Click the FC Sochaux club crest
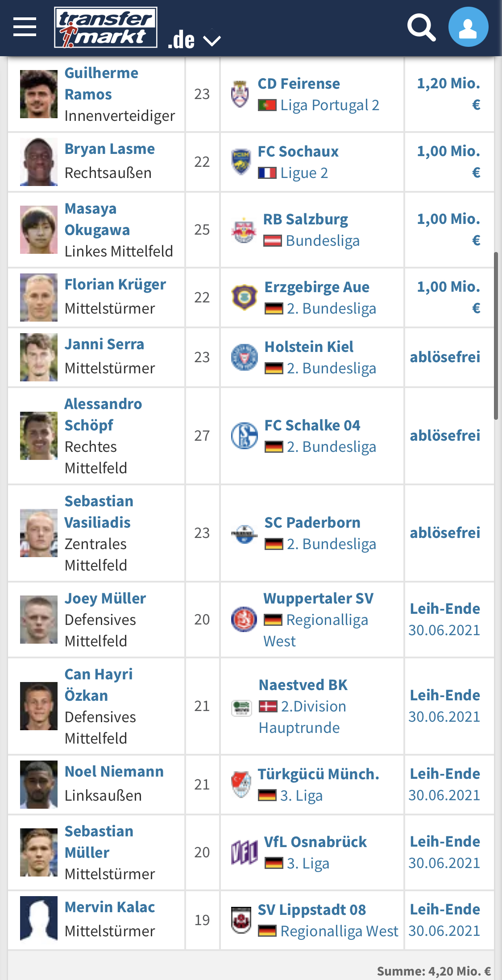502x980 pixels. pos(241,162)
